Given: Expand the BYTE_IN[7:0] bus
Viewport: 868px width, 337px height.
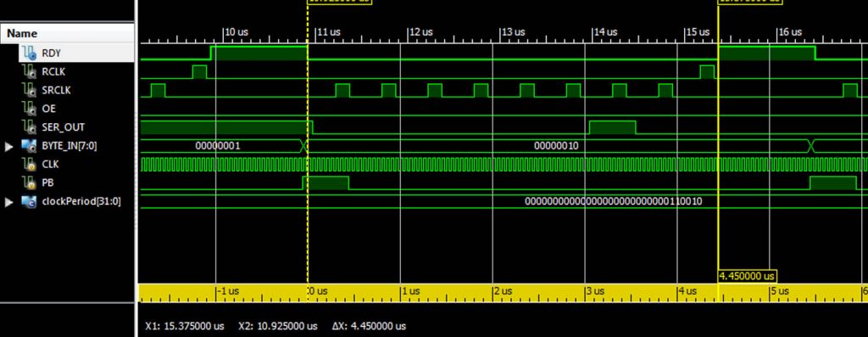Looking at the screenshot, I should coord(8,147).
